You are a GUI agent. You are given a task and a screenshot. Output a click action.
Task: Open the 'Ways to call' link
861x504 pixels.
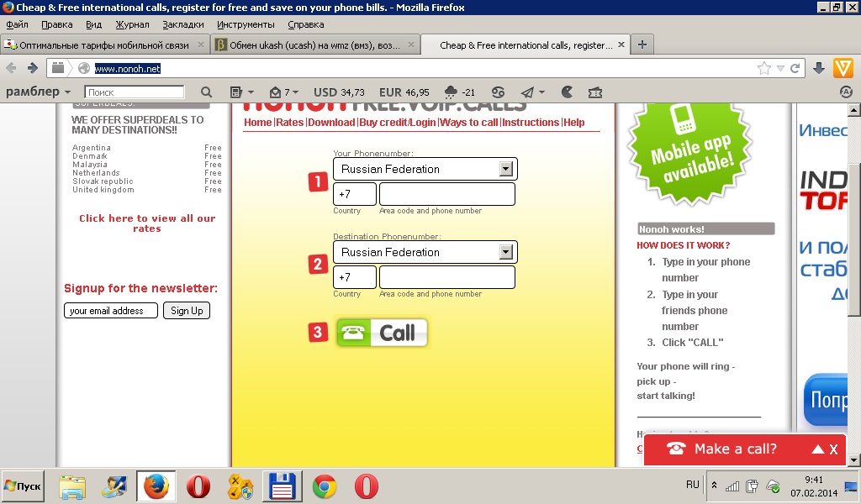[x=469, y=123]
